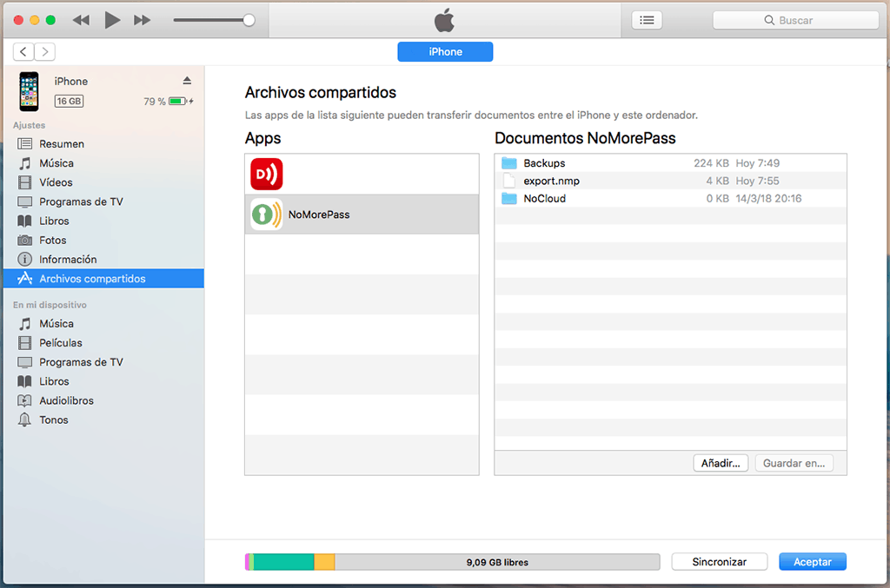Select the NoCloud folder row

[x=670, y=198]
